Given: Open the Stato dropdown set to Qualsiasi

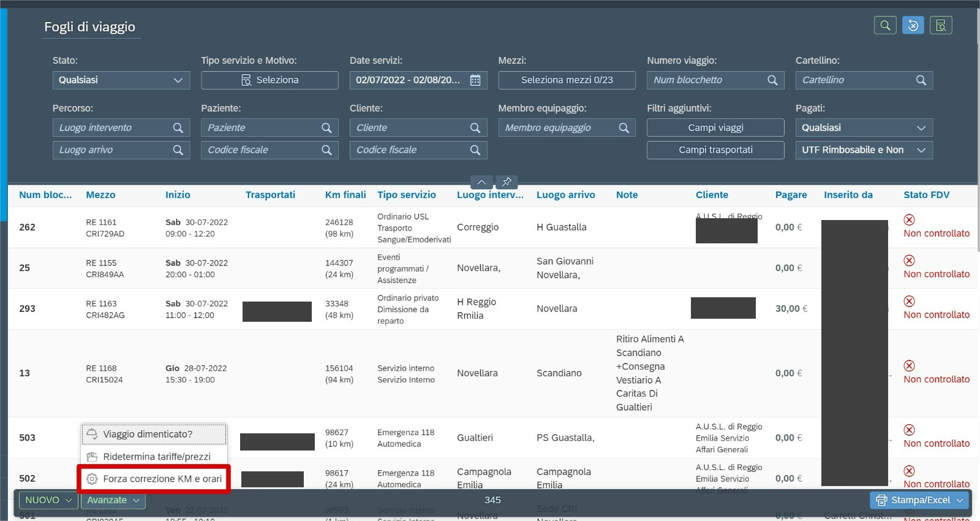Looking at the screenshot, I should click(121, 80).
